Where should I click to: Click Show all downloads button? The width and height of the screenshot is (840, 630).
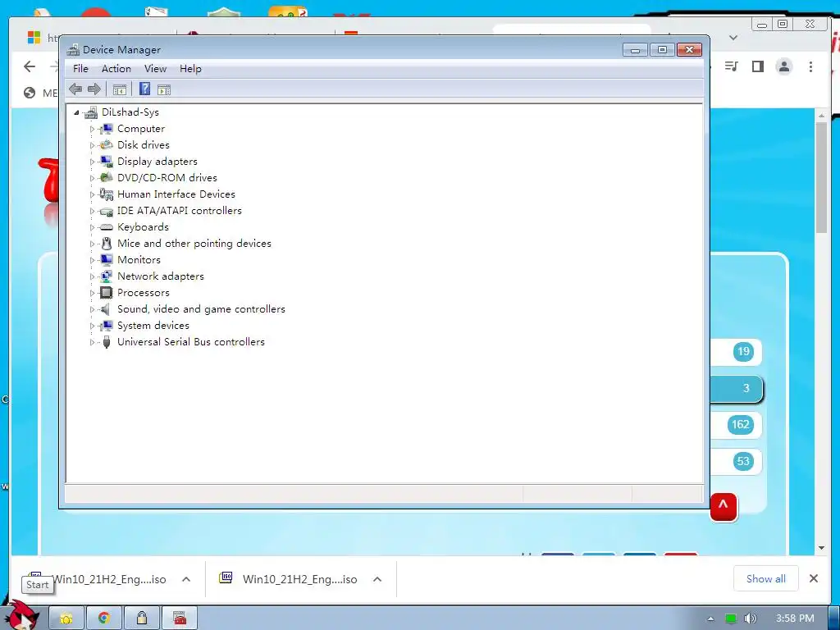pos(765,578)
